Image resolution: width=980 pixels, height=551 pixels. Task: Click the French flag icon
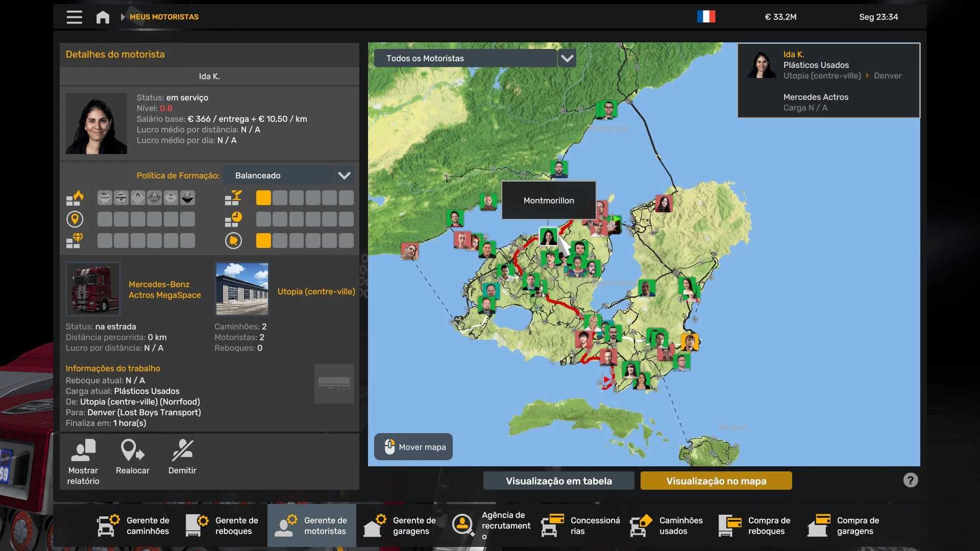706,17
